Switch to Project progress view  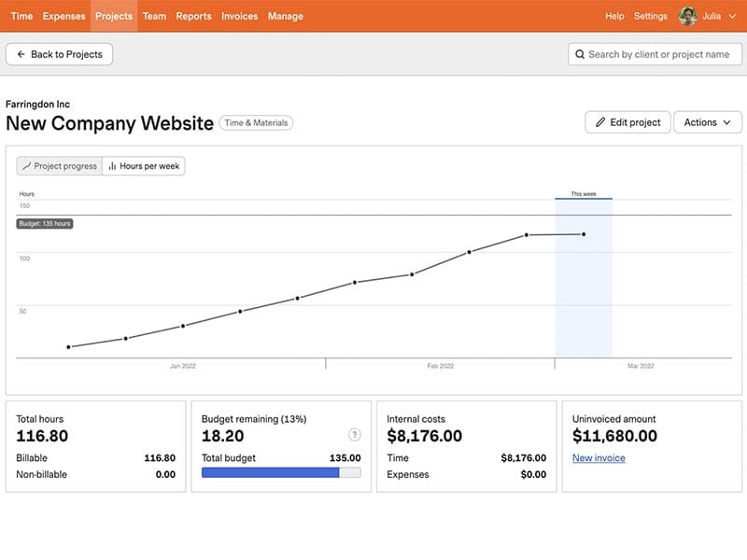(60, 166)
